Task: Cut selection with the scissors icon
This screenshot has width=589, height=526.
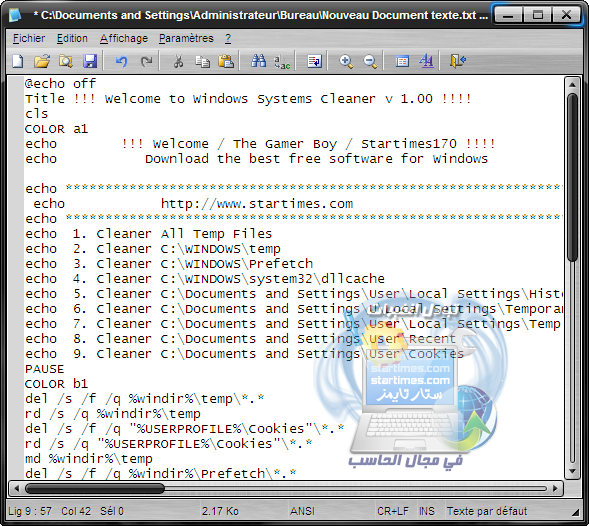Action: (178, 61)
